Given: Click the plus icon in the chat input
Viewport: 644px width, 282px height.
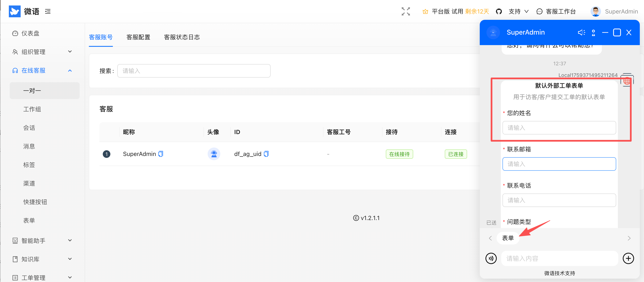Looking at the screenshot, I should point(628,258).
